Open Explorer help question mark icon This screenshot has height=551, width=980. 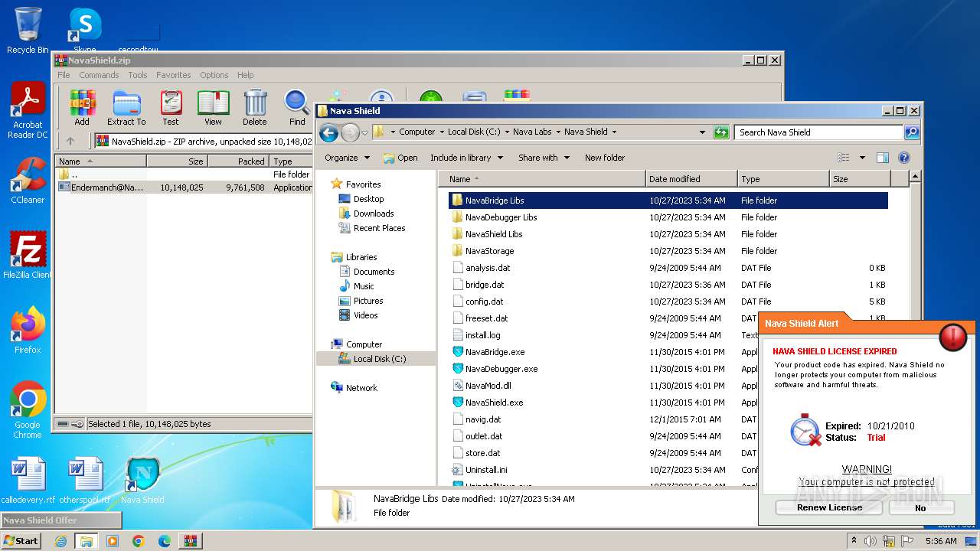904,158
